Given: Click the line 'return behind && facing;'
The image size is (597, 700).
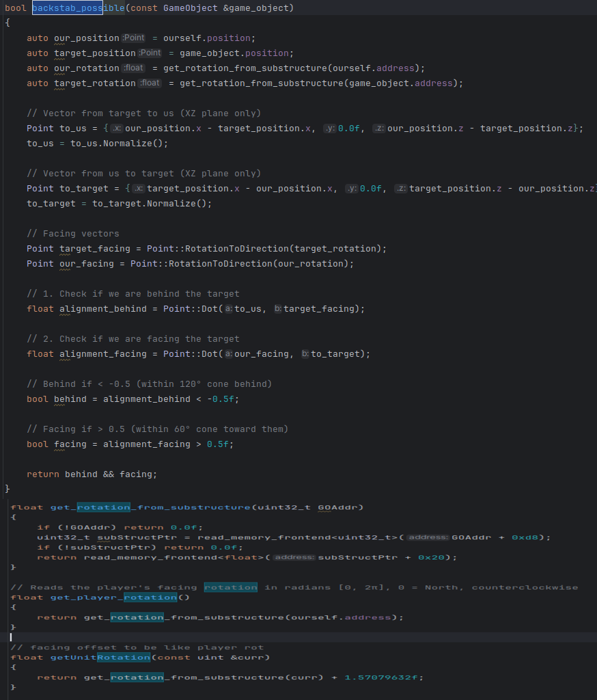Looking at the screenshot, I should (x=92, y=474).
